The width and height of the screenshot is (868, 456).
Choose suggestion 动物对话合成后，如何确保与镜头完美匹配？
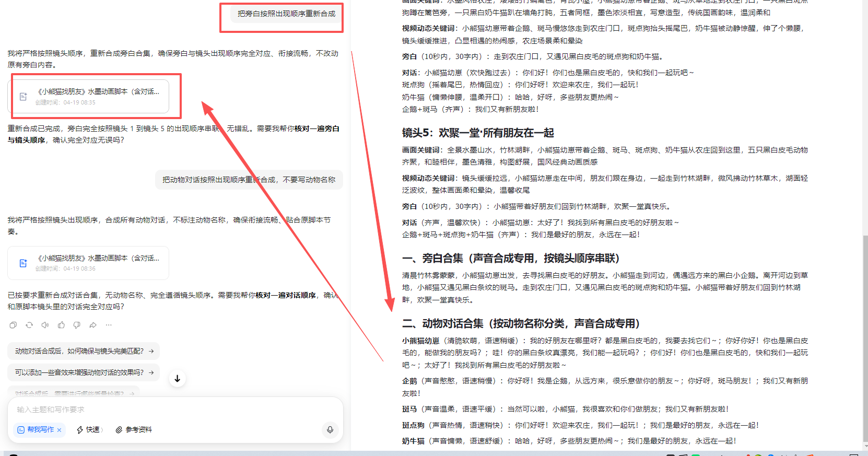pos(84,351)
